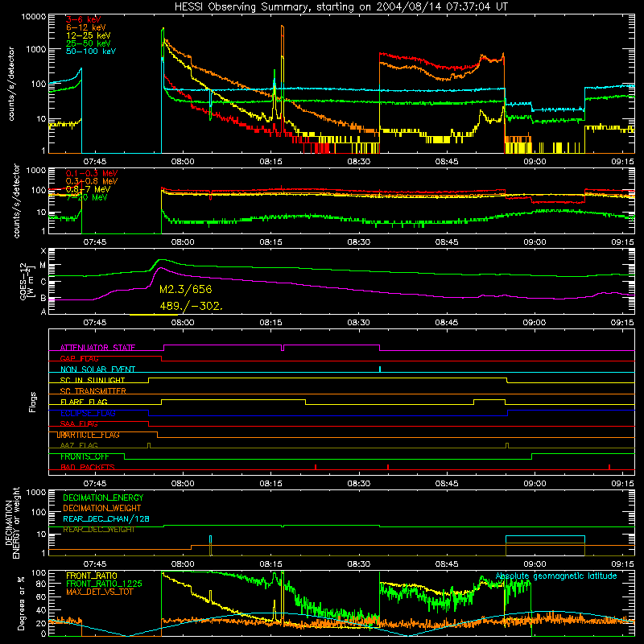Click the FRONT_RATIO_1225 legend label
This screenshot has width=644, height=644.
click(x=104, y=584)
